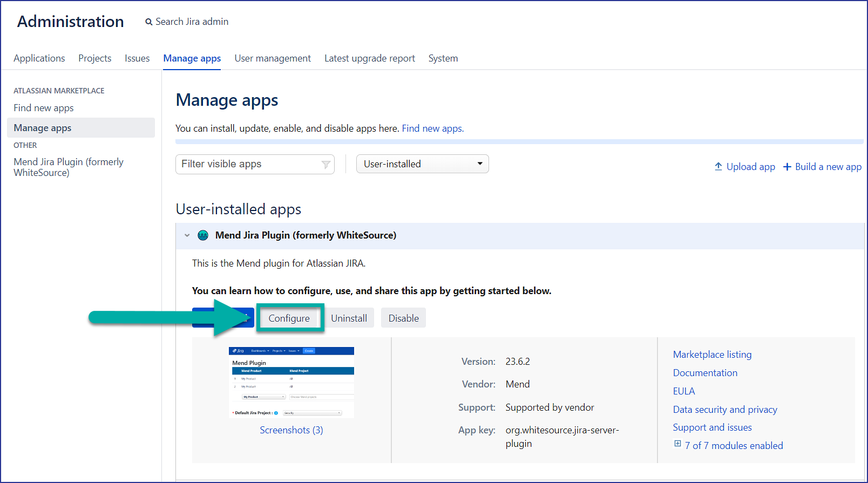The width and height of the screenshot is (868, 483).
Task: Select Find new apps in sidebar
Action: (x=44, y=108)
